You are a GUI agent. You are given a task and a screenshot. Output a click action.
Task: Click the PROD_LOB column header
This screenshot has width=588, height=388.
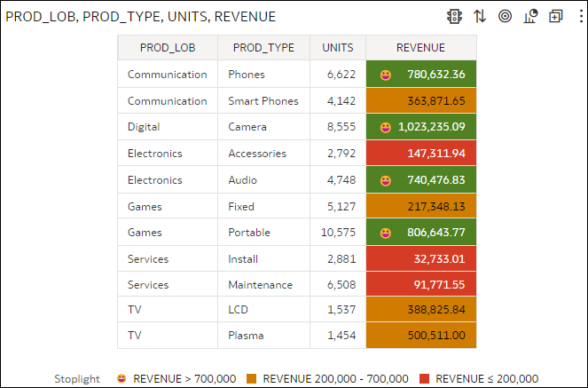tap(168, 48)
